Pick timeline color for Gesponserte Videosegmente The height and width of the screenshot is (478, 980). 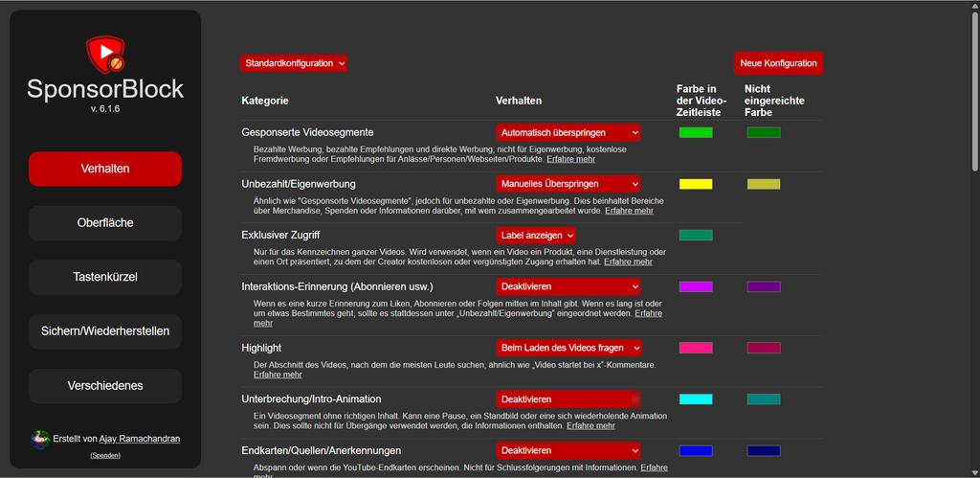(696, 132)
